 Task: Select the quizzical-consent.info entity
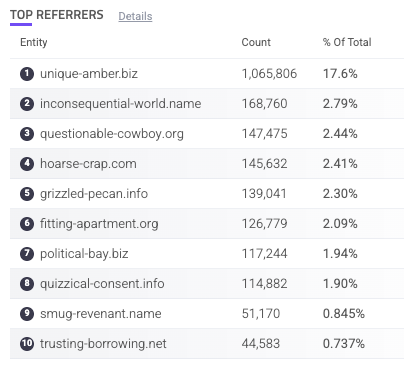click(x=102, y=284)
